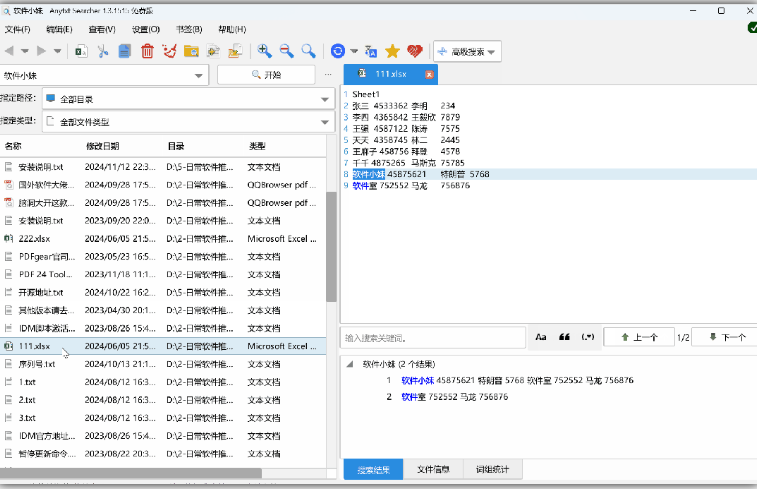Click the red heart donate icon
Image resolution: width=757 pixels, height=489 pixels.
pos(415,51)
